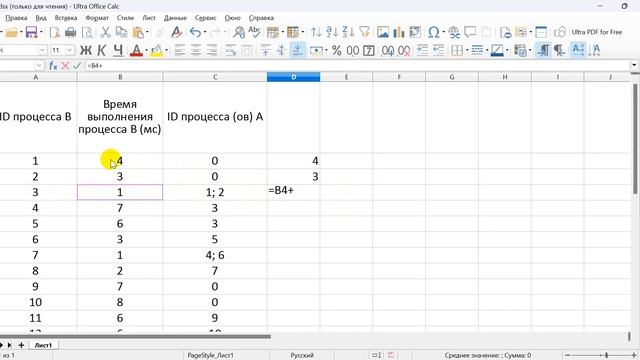Apply yellow background highlight color

coord(157,51)
